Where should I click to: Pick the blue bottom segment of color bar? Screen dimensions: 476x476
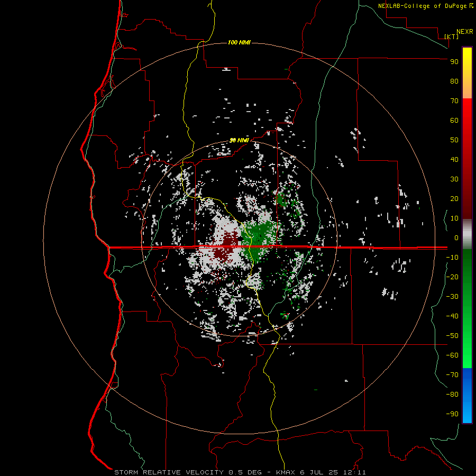pyautogui.click(x=467, y=396)
